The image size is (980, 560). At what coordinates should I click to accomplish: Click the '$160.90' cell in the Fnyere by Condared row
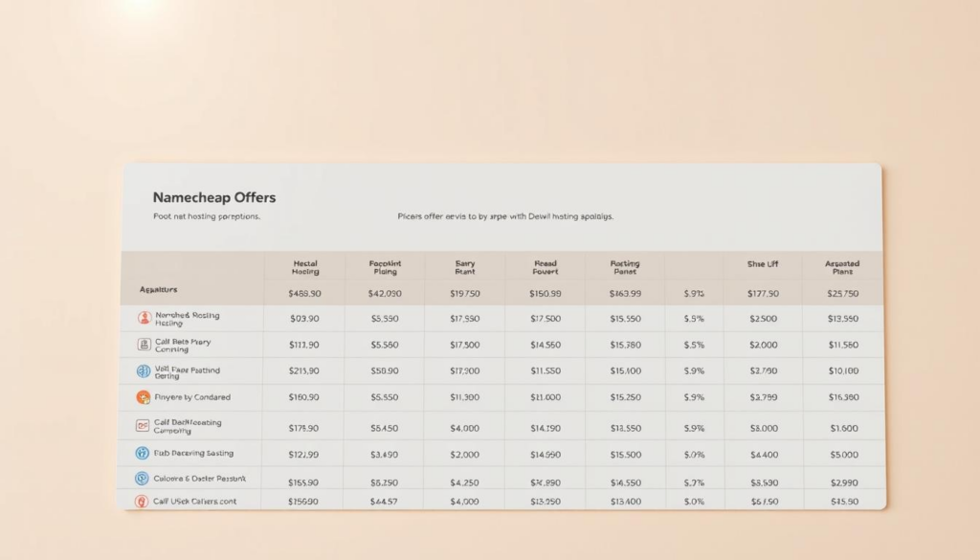pos(304,397)
